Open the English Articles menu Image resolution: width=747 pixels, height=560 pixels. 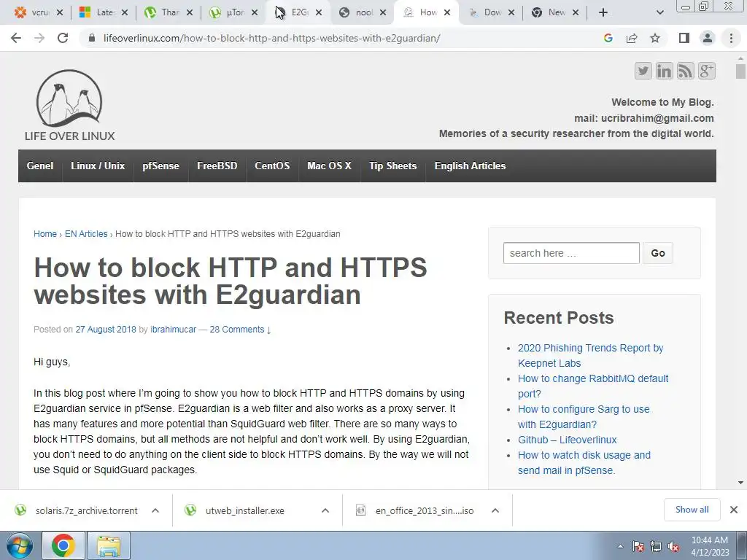click(x=471, y=166)
